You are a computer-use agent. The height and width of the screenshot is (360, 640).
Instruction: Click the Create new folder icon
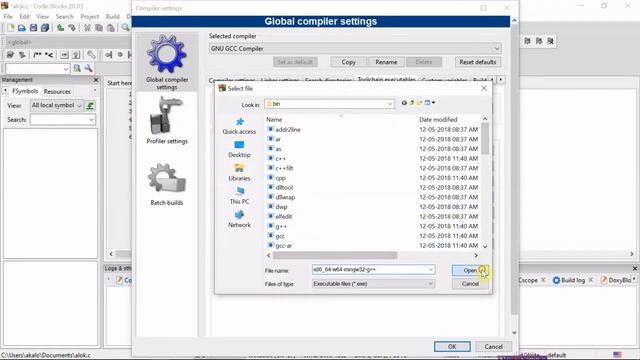(419, 103)
